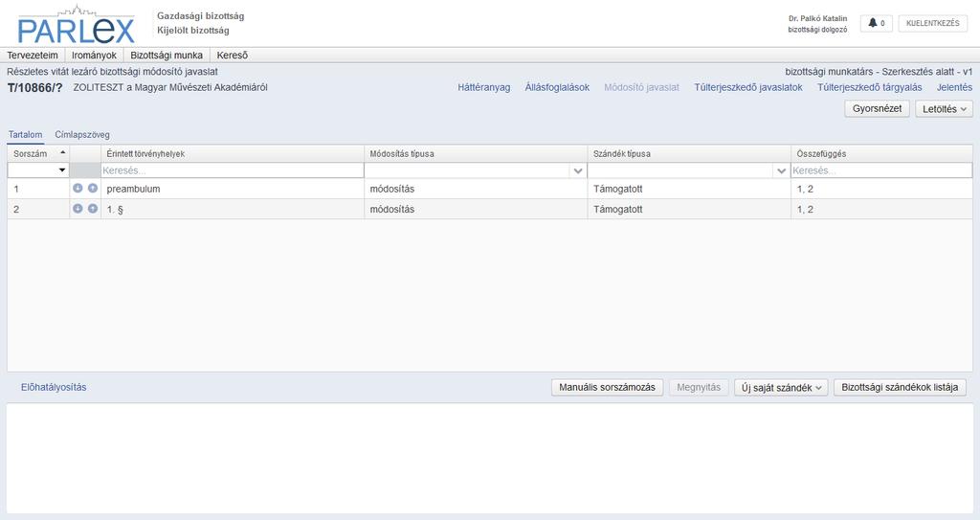Image resolution: width=980 pixels, height=520 pixels.
Task: Open the Kereső menu
Action: point(233,56)
